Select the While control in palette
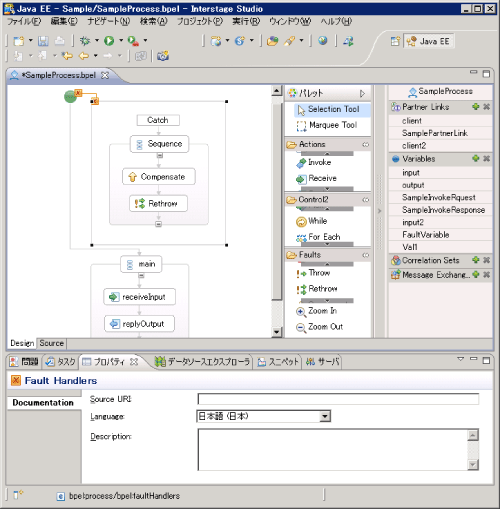Viewport: 500px width, 509px height. coord(311,221)
